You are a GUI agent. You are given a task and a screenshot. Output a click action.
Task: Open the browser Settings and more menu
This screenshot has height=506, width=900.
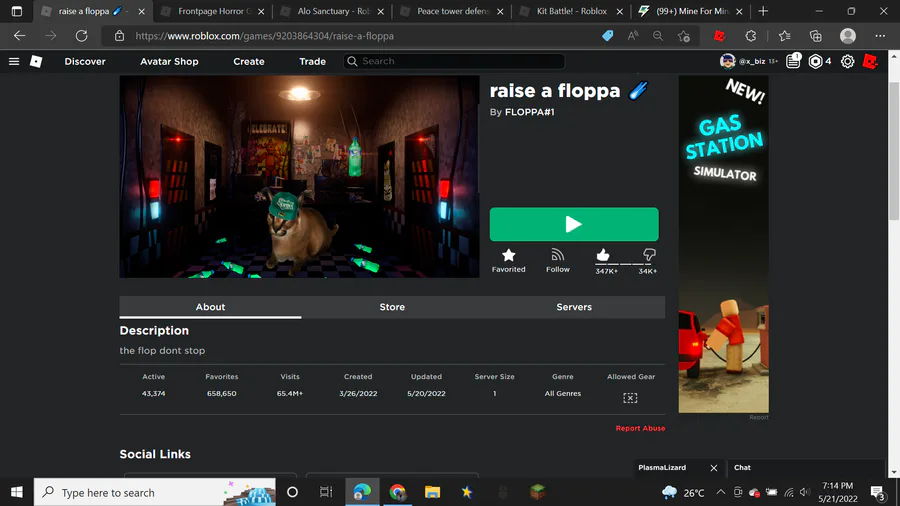click(x=880, y=36)
